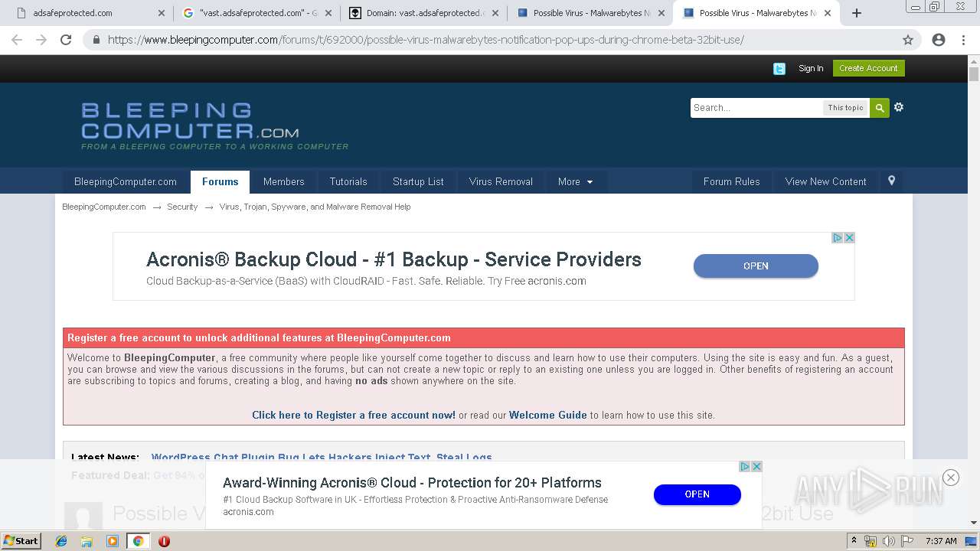This screenshot has height=551, width=980.
Task: Click AdChoices icon on the bottom ad
Action: click(745, 466)
